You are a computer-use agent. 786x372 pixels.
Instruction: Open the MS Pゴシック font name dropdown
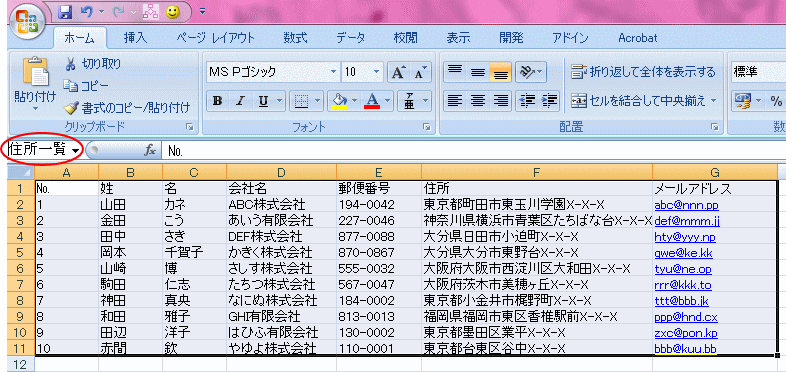click(333, 72)
